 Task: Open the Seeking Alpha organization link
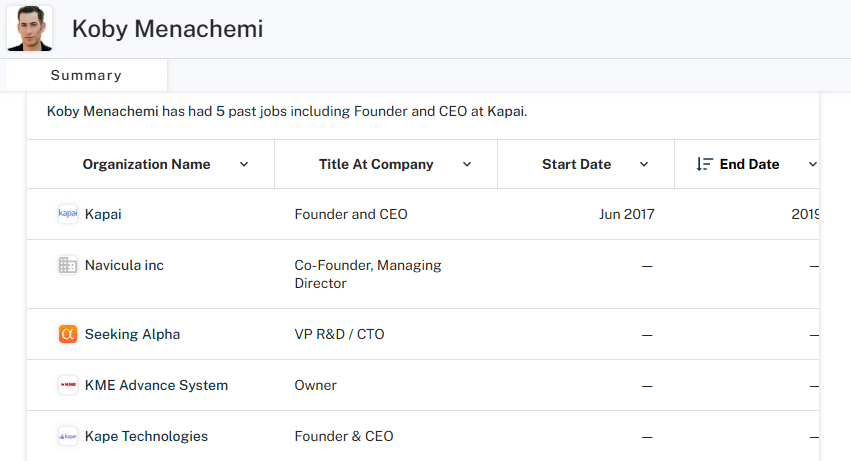point(132,334)
